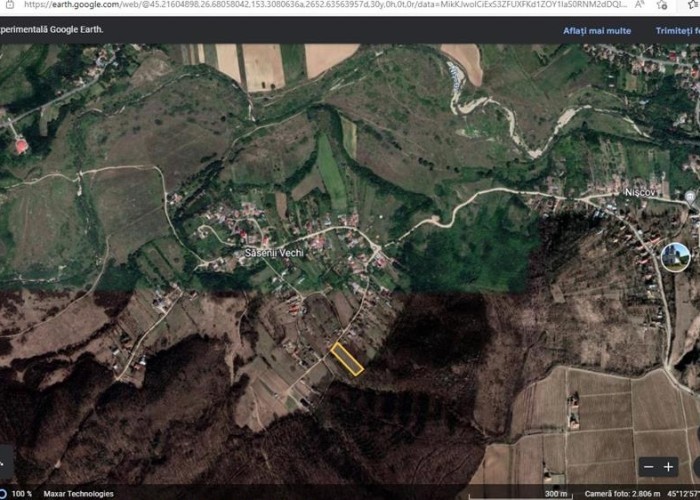The image size is (700, 500).
Task: Click the Maxar Technologies attribution text
Action: click(x=80, y=493)
